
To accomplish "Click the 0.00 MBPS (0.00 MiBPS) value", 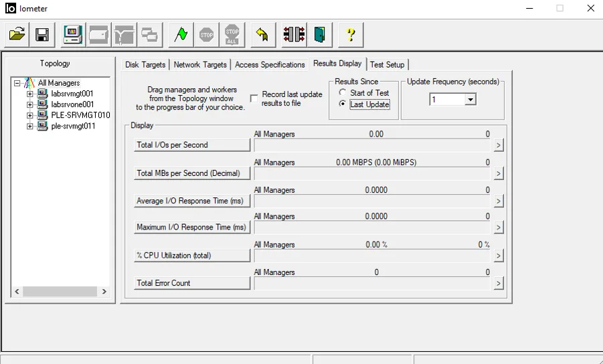I will coord(376,163).
